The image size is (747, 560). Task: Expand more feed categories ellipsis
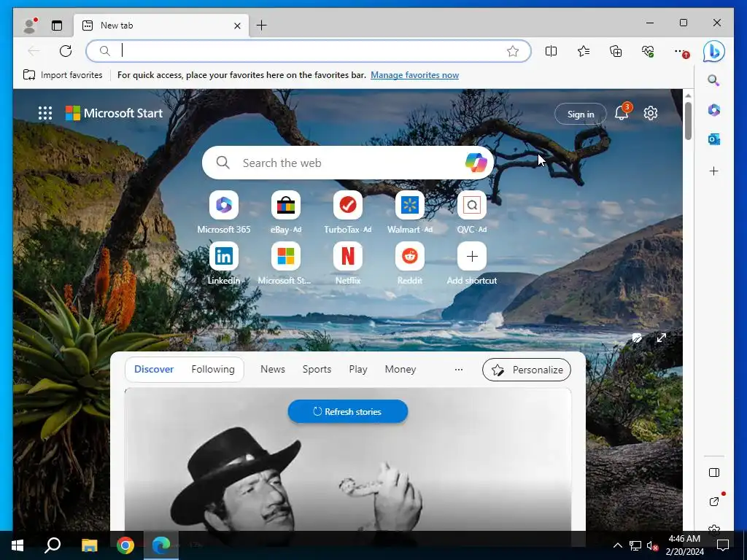tap(459, 370)
